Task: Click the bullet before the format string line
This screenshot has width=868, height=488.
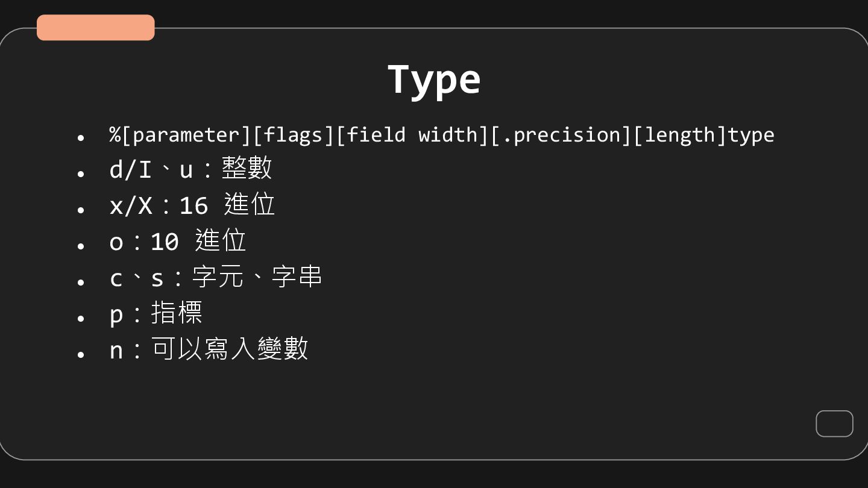Action: (81, 138)
